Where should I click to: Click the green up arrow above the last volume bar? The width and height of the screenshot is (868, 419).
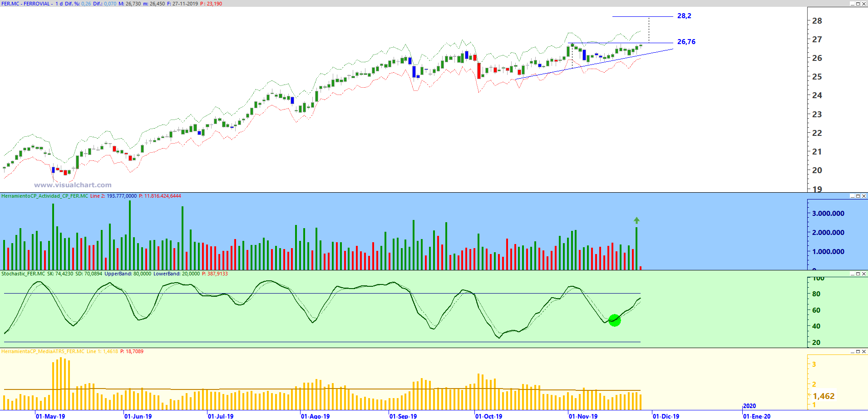point(636,220)
